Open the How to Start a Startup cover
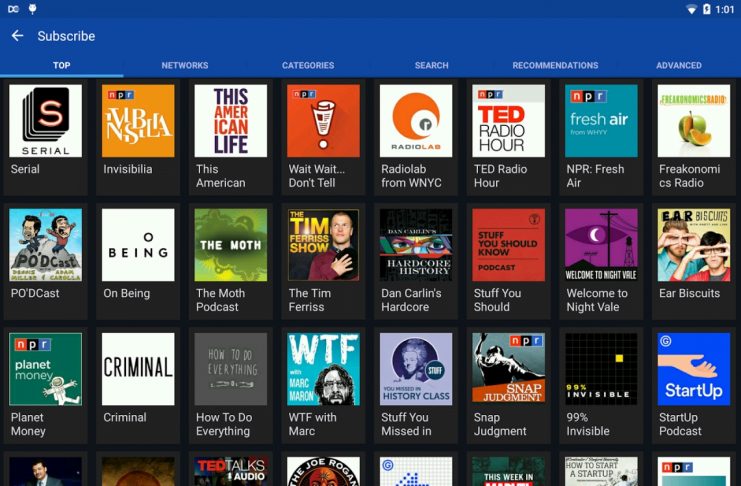Viewport: 741px width, 486px height. tap(601, 471)
